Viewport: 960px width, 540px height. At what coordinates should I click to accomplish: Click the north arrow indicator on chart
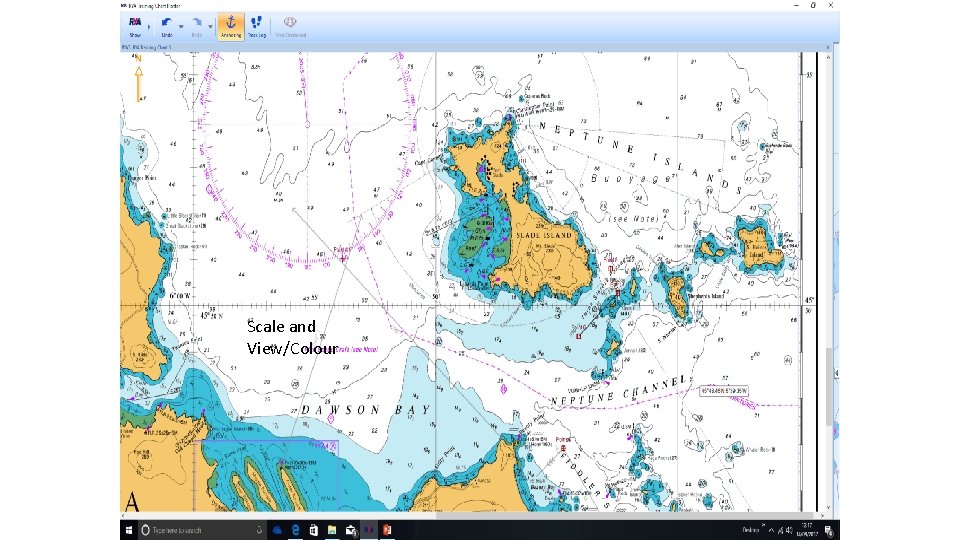click(139, 78)
